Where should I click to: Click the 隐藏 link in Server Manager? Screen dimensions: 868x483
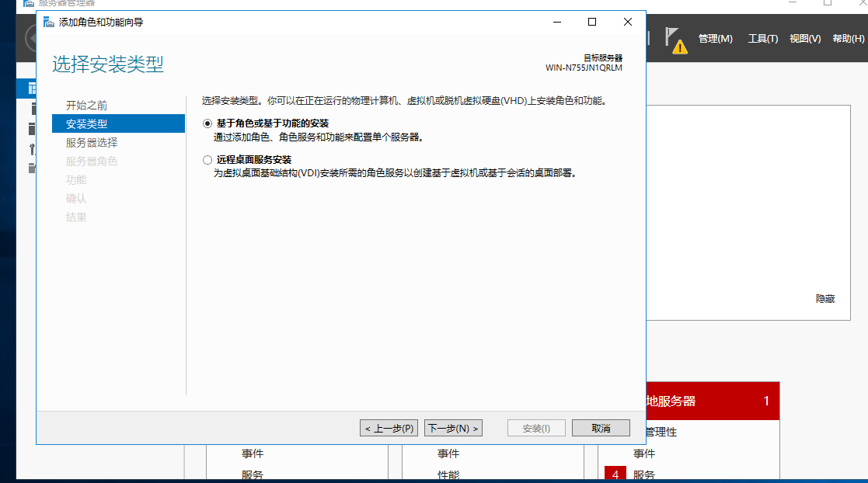point(824,299)
